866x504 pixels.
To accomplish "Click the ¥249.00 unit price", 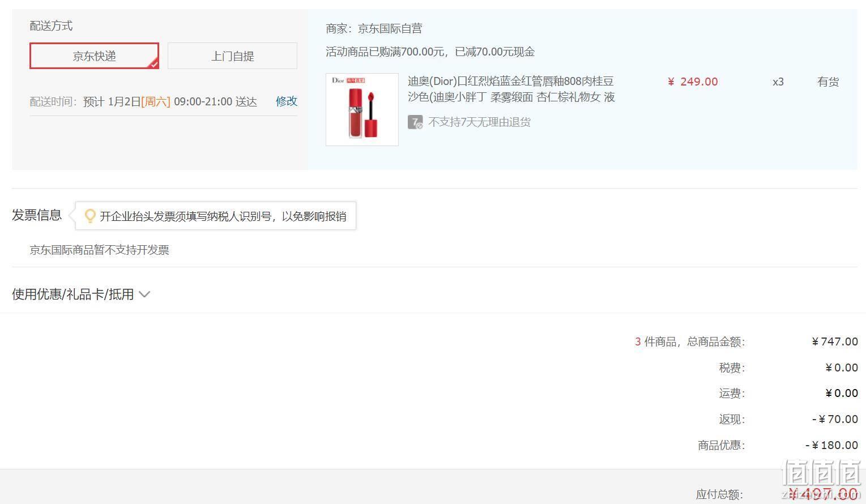I will 693,82.
